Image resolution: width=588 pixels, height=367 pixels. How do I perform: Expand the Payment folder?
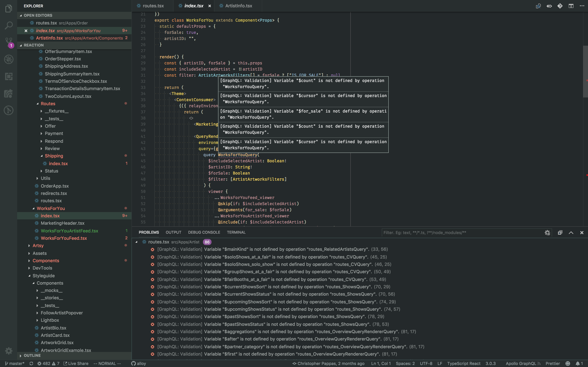54,134
